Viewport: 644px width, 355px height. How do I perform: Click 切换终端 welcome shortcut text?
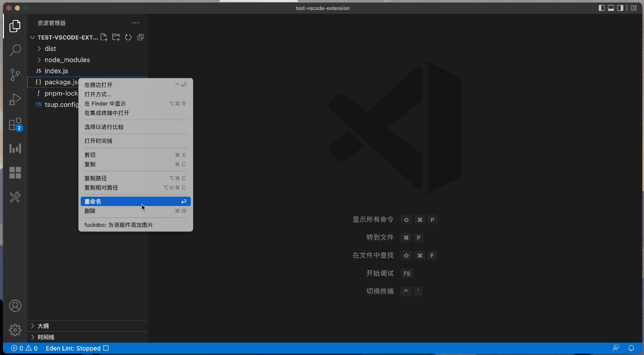click(x=380, y=291)
